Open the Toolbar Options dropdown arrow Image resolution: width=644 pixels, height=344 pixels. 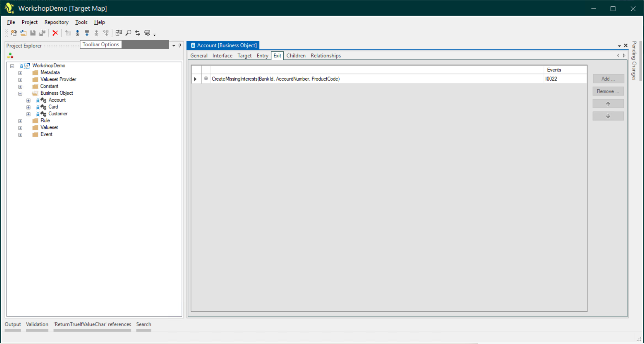pyautogui.click(x=154, y=35)
